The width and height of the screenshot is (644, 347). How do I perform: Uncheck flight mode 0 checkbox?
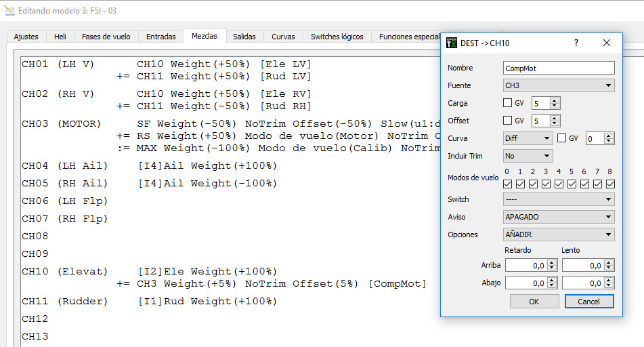(508, 184)
